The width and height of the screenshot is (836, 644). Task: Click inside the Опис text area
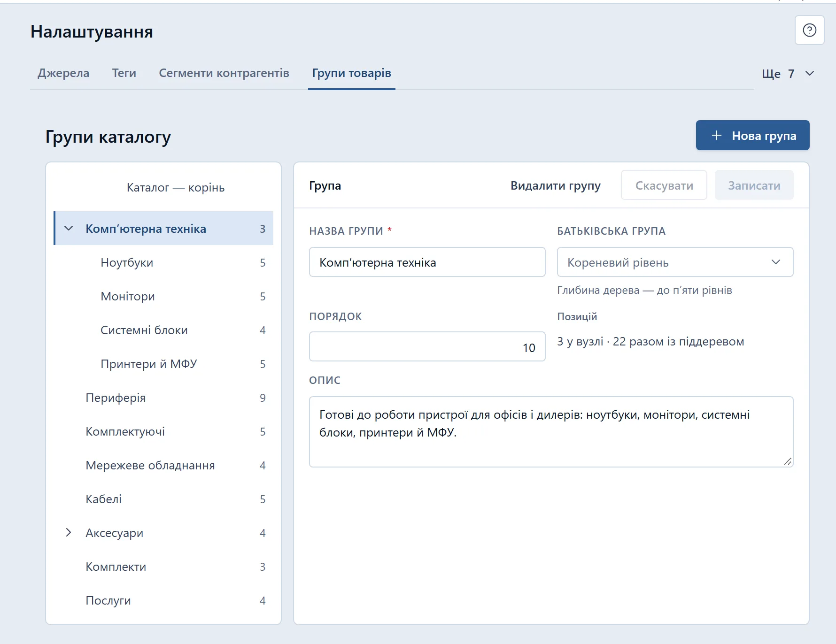click(x=551, y=432)
